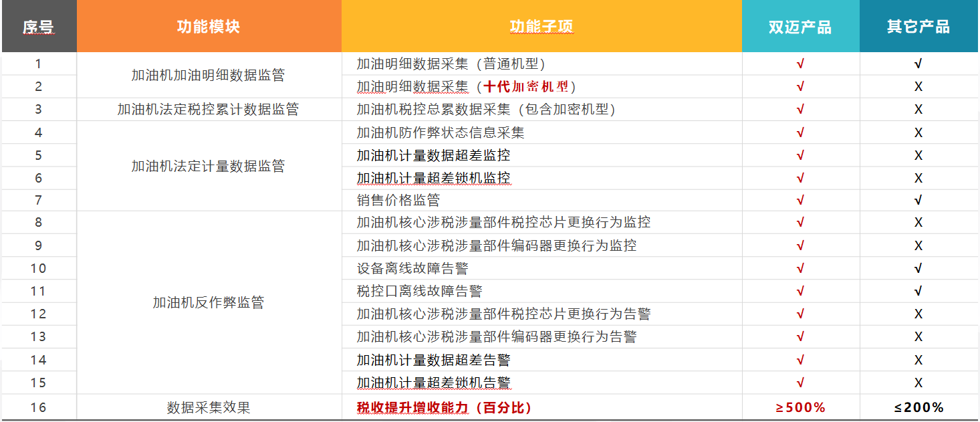980x422 pixels.
Task: Click 加油机核心涉税涉量部件编码器更换行为监控
Action: coord(497,245)
